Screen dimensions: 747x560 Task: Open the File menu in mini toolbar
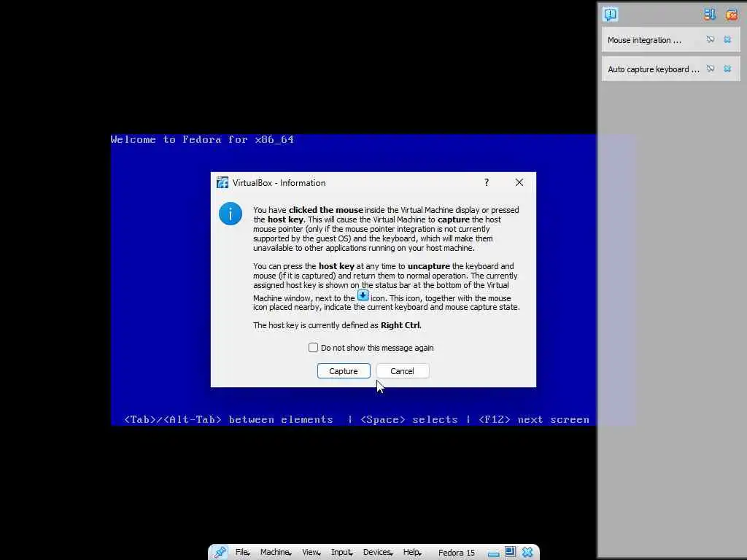pos(242,553)
